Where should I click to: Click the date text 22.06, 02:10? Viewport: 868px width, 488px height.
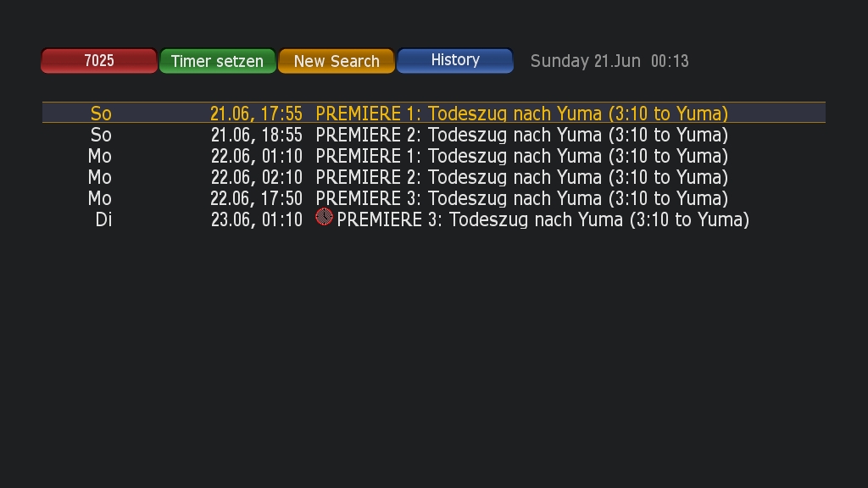point(256,178)
